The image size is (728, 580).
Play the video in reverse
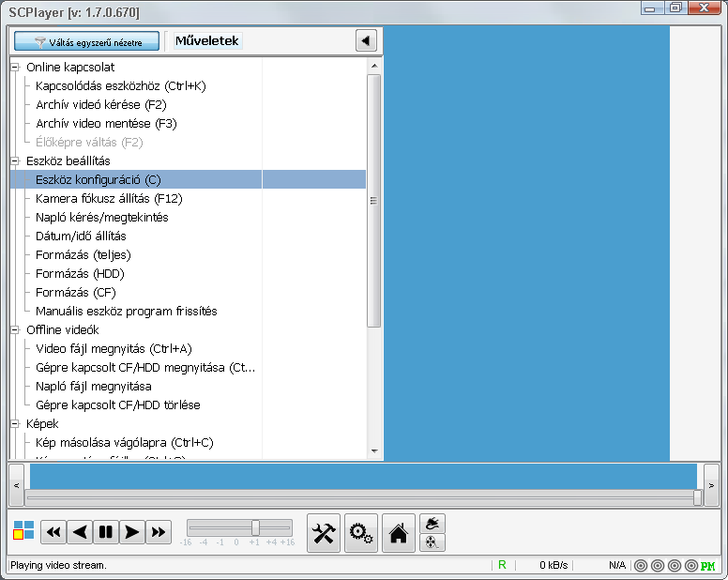point(80,532)
